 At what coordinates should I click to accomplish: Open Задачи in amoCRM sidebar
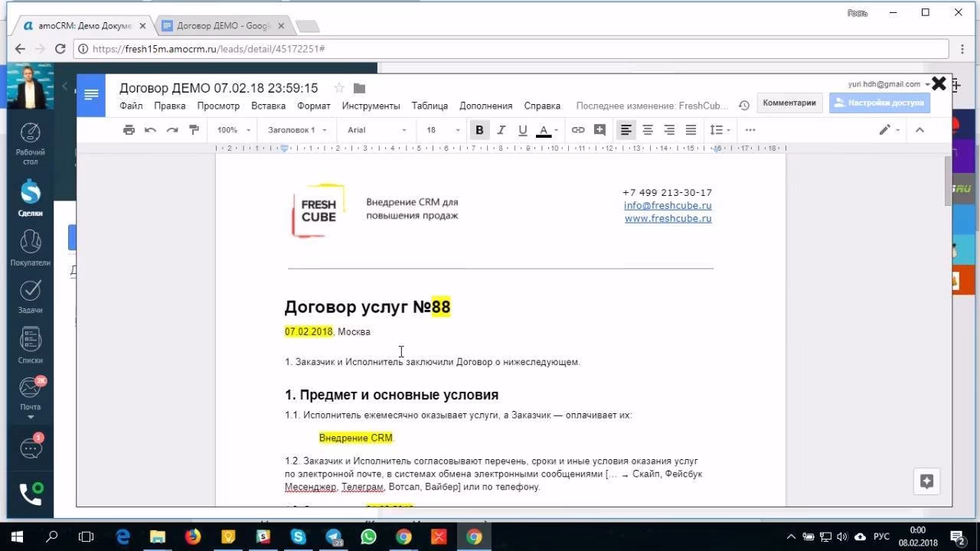[x=30, y=297]
